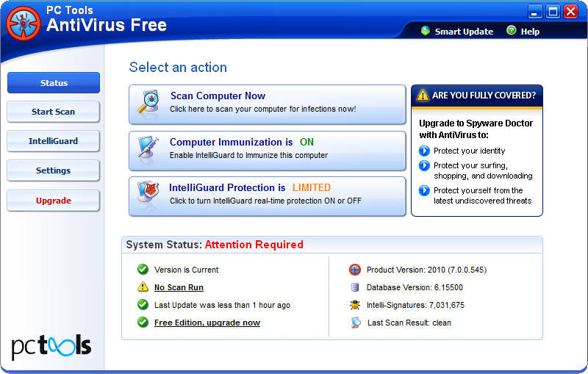This screenshot has height=374, width=588.
Task: Click the yellow warning icon beside No Scan Run
Action: click(143, 287)
